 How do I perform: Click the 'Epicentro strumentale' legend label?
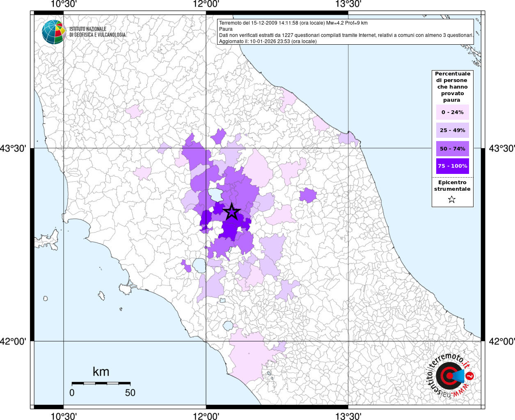click(452, 186)
